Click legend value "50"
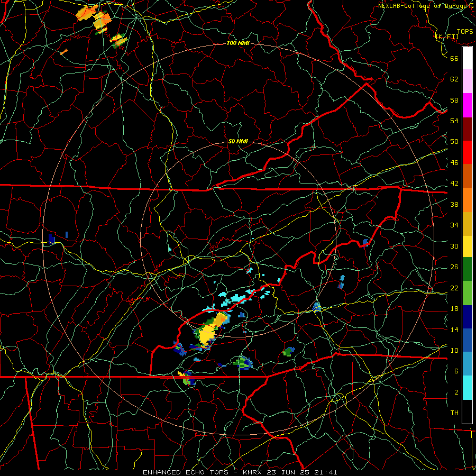476x476 pixels. (454, 142)
